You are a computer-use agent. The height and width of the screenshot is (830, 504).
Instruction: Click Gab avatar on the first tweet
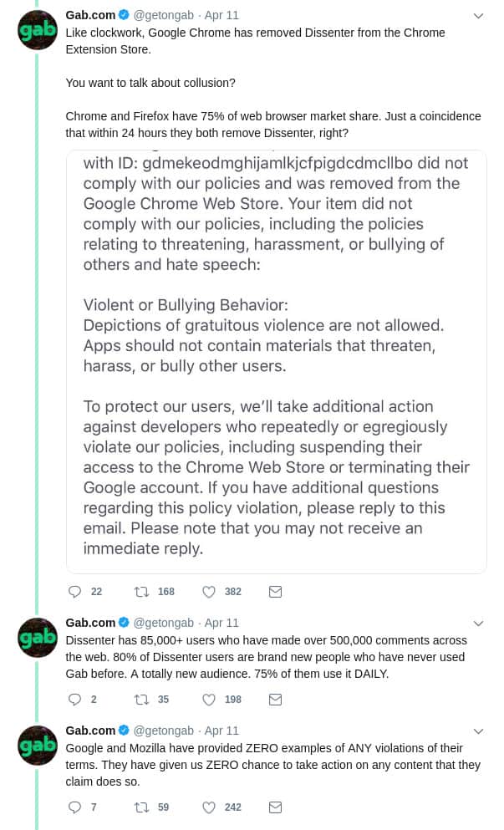click(x=37, y=31)
